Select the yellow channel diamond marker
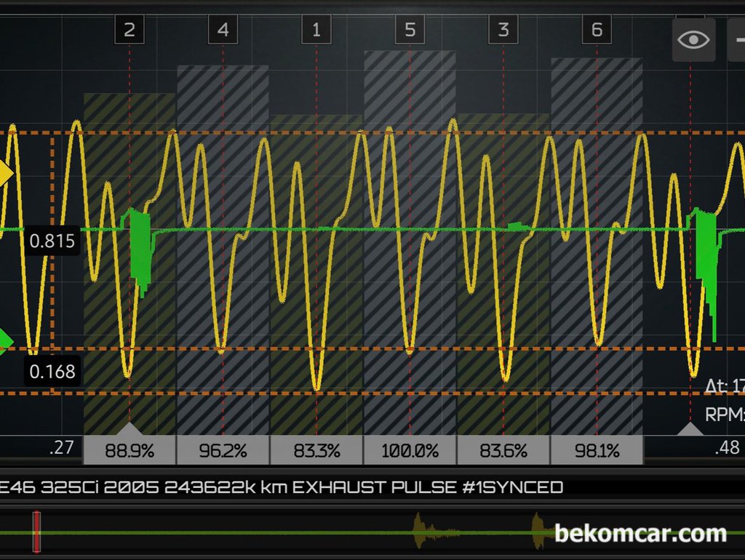This screenshot has width=745, height=560. coord(4,175)
